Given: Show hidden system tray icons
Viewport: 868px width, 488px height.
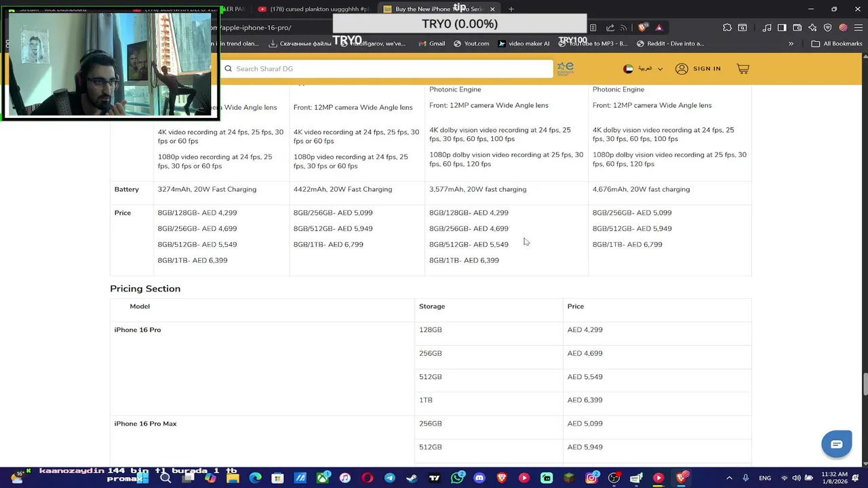Looking at the screenshot, I should pyautogui.click(x=728, y=478).
